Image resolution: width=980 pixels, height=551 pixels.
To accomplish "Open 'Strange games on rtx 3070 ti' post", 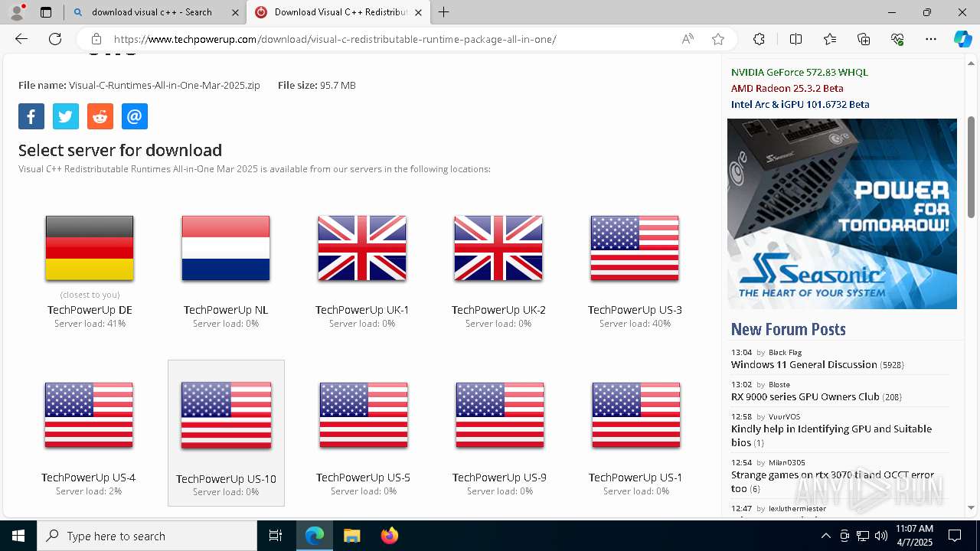I will (x=833, y=481).
